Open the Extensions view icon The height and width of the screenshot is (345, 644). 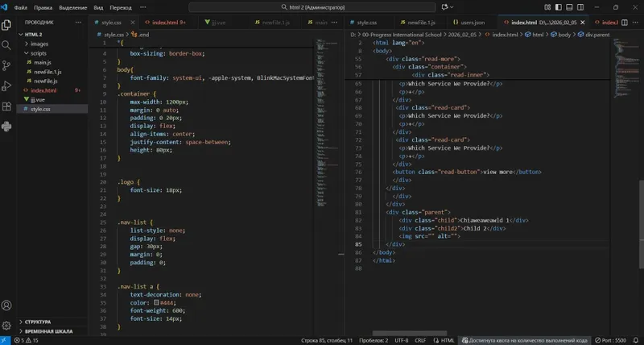(x=6, y=106)
